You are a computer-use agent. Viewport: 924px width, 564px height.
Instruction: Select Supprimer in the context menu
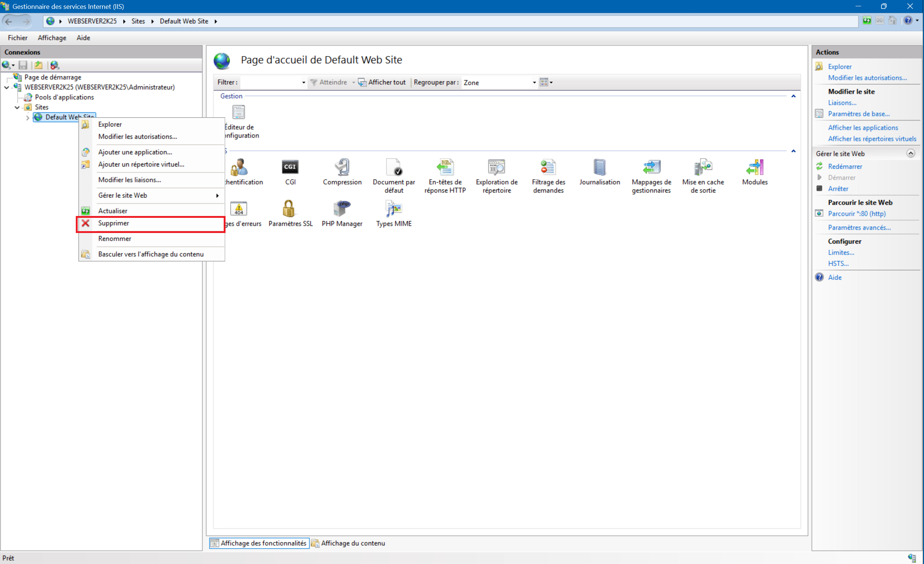click(114, 223)
